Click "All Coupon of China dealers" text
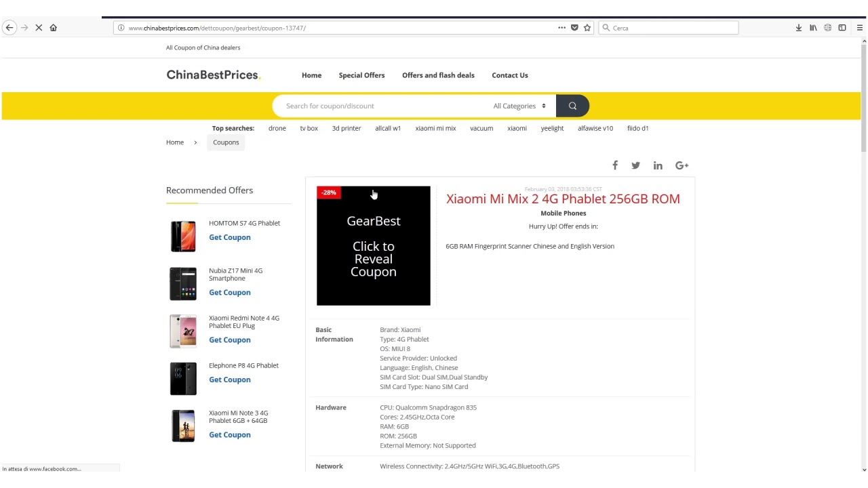This screenshot has height=488, width=868. click(203, 47)
